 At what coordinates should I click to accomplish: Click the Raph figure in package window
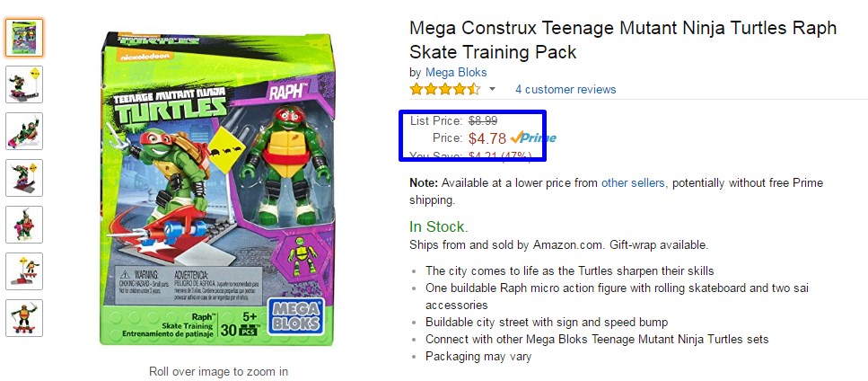(285, 165)
